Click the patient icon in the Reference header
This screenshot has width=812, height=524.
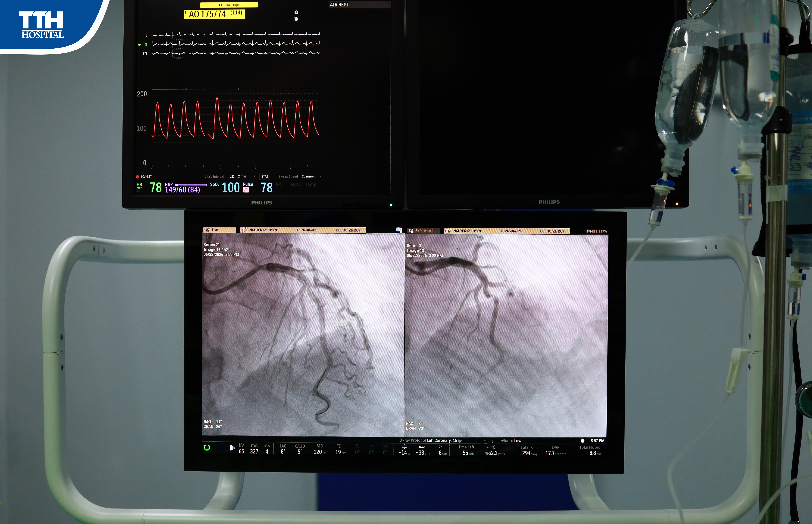click(x=448, y=231)
